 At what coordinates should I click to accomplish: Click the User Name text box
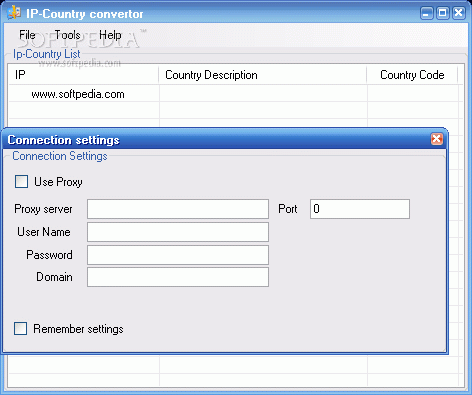178,232
